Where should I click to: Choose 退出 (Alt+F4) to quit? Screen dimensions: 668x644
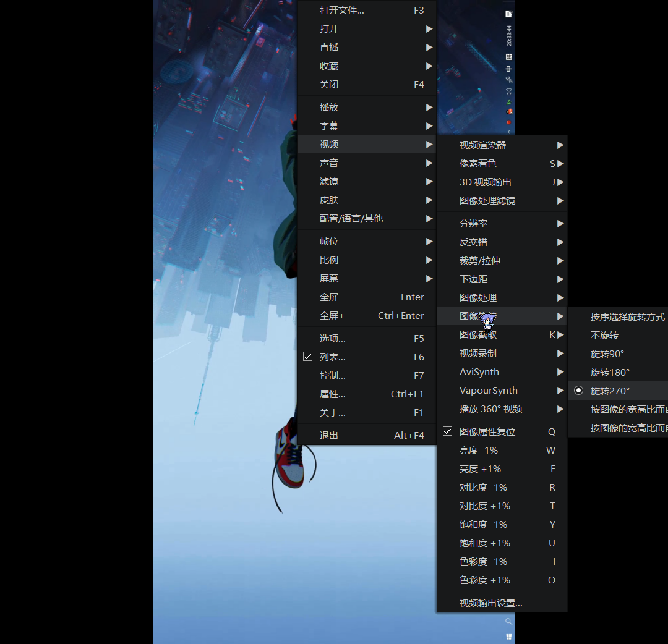tap(366, 436)
